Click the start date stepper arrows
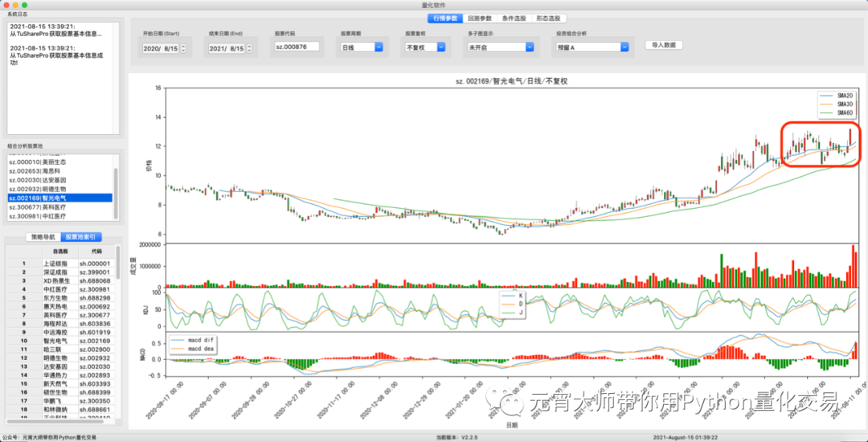This screenshot has height=442, width=868. [x=184, y=49]
